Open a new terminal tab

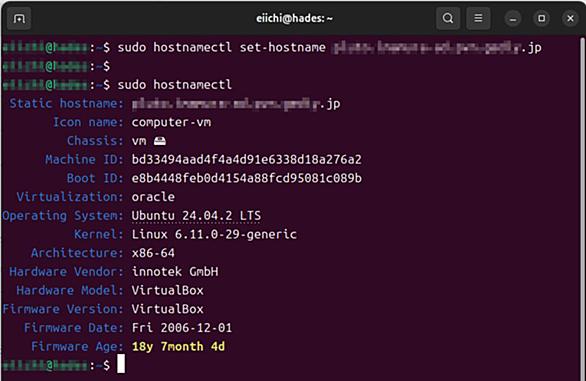click(19, 18)
